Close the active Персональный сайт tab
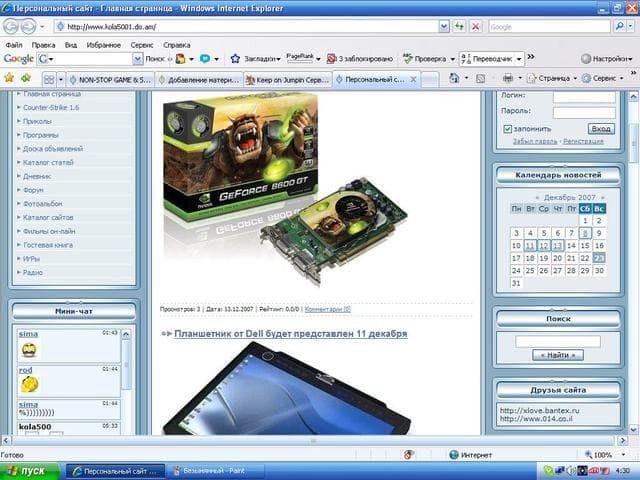This screenshot has height=480, width=640. (413, 80)
